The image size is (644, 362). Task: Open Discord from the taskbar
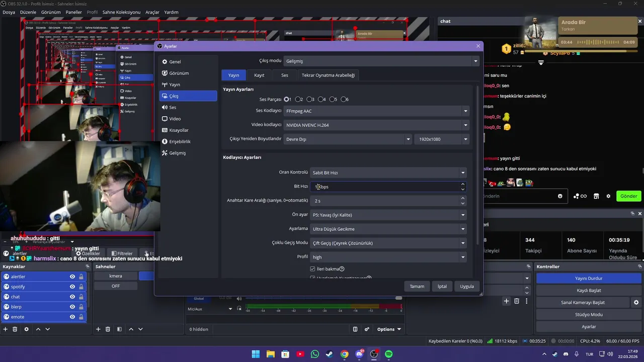(x=359, y=354)
